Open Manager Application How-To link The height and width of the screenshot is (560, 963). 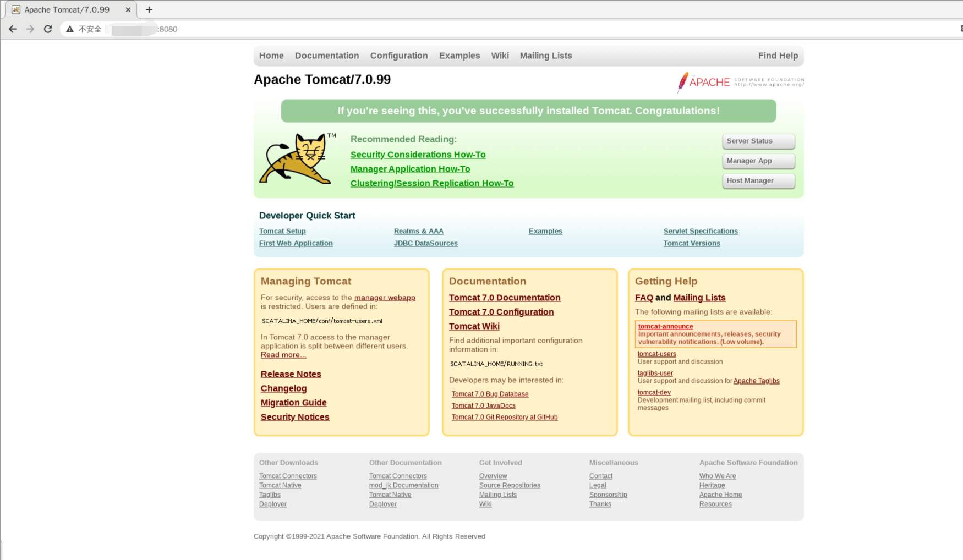pyautogui.click(x=411, y=169)
